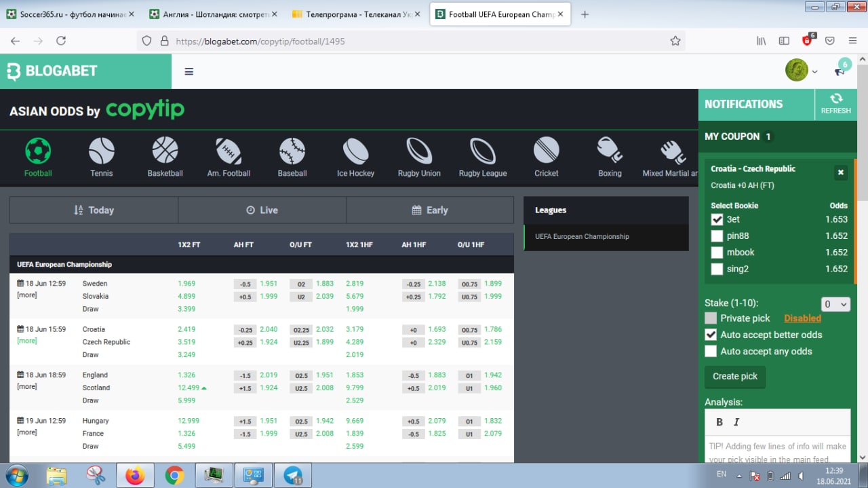Image resolution: width=868 pixels, height=488 pixels.
Task: Expand [more] for Sweden - Slovakia match
Action: tap(27, 295)
